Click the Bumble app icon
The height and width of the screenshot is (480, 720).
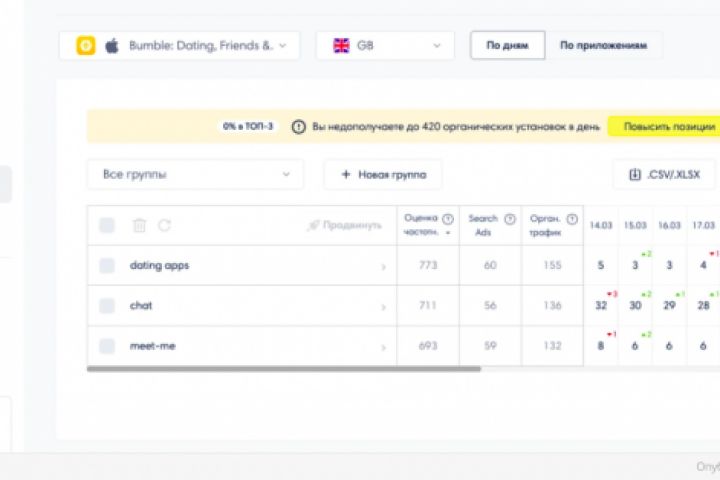[x=87, y=46]
